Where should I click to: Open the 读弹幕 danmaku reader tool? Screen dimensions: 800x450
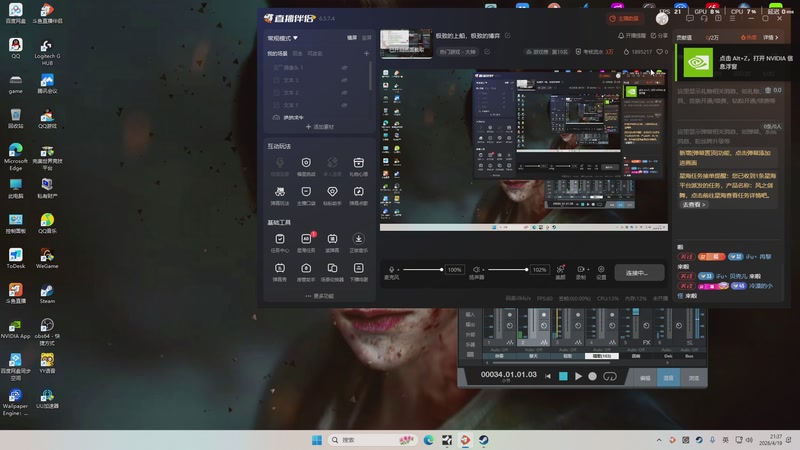point(332,242)
